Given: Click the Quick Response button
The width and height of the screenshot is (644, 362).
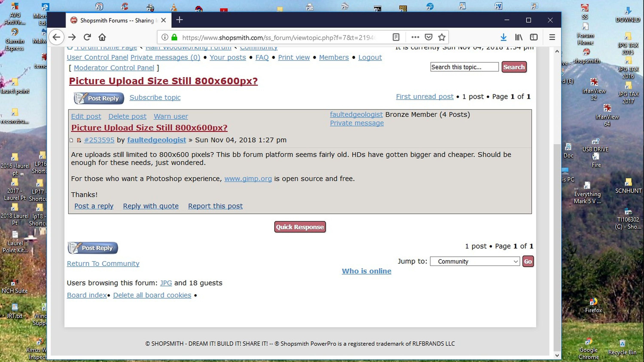Looking at the screenshot, I should 300,227.
